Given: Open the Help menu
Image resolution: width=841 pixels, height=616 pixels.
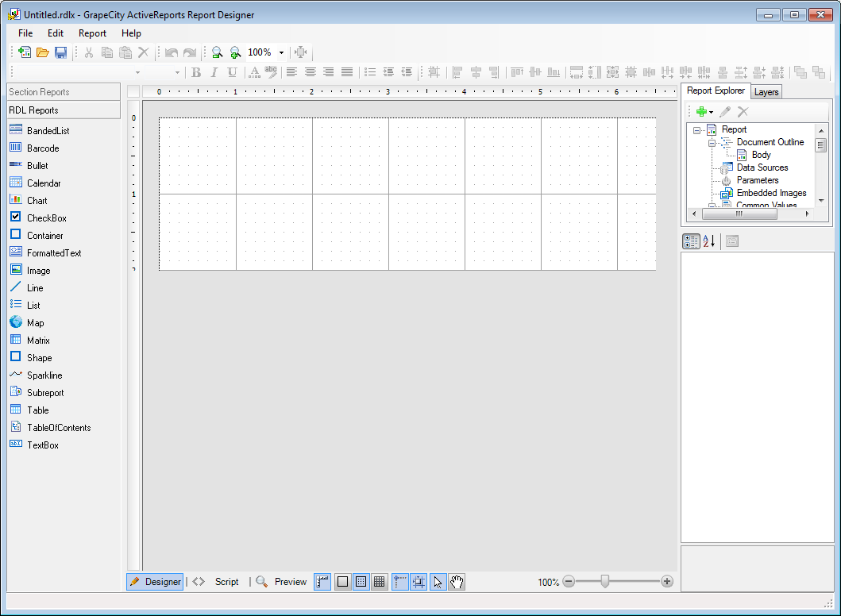Looking at the screenshot, I should (x=131, y=33).
